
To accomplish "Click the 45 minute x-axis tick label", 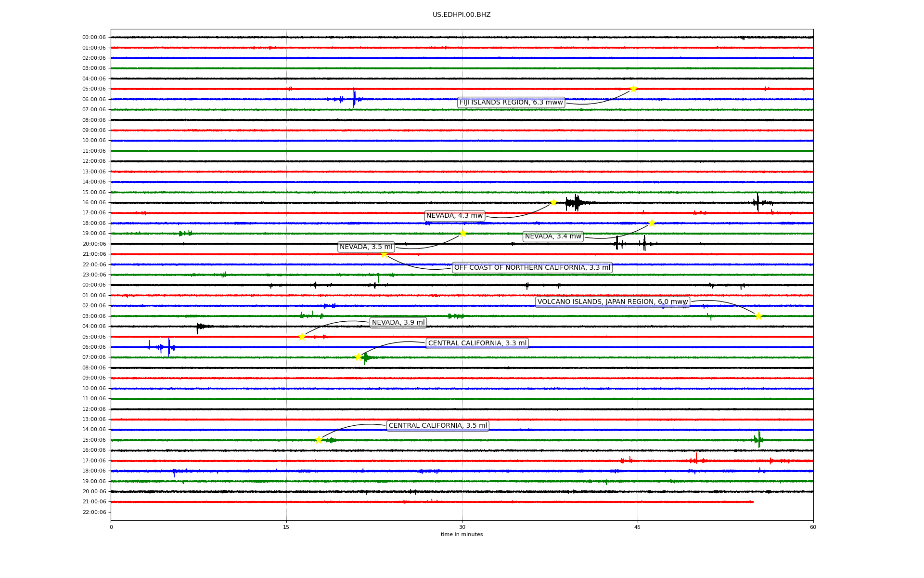I will 638,527.
